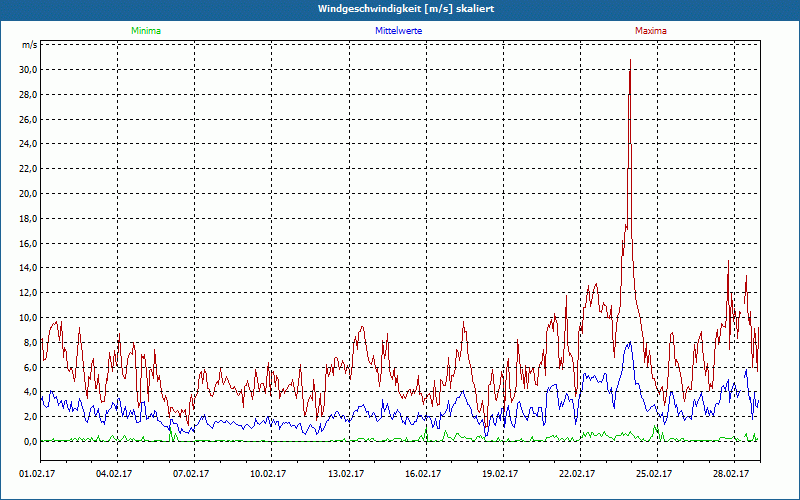Click the 04.02.17 date label
This screenshot has width=800, height=500.
pos(114,474)
